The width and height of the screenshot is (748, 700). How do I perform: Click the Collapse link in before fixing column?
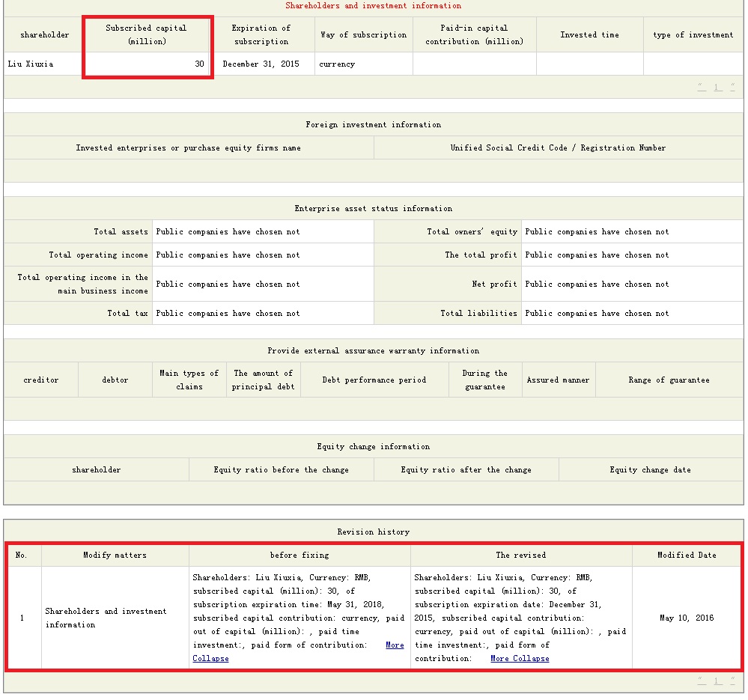click(210, 658)
